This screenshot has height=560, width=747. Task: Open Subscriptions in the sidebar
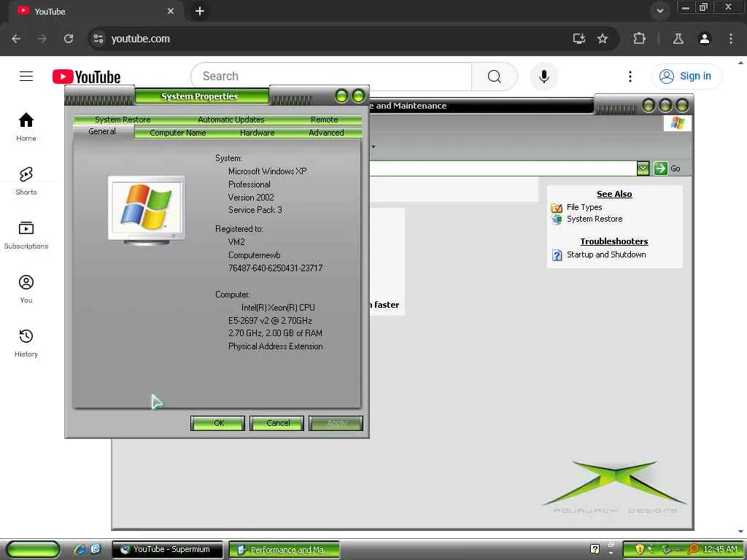point(26,236)
